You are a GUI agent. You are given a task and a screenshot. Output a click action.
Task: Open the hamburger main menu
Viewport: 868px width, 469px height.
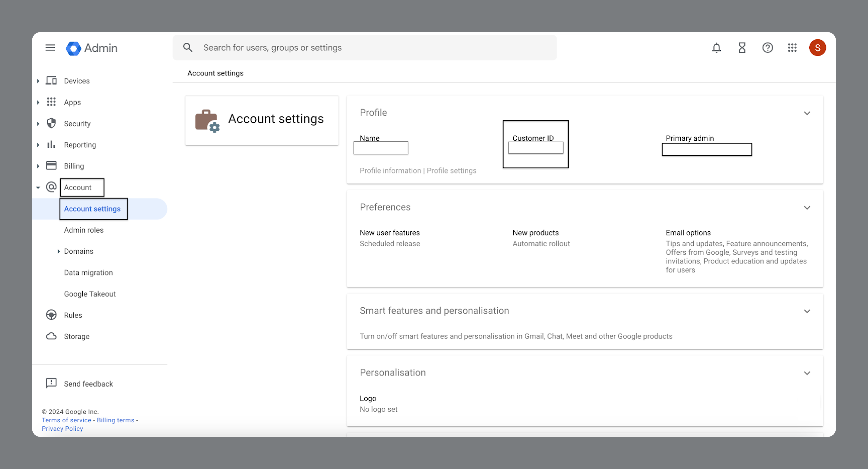point(50,48)
